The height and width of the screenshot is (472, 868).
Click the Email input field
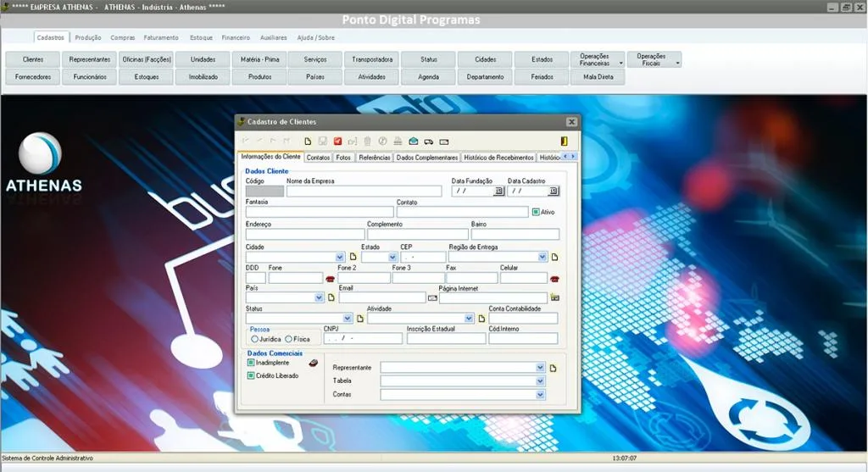382,297
